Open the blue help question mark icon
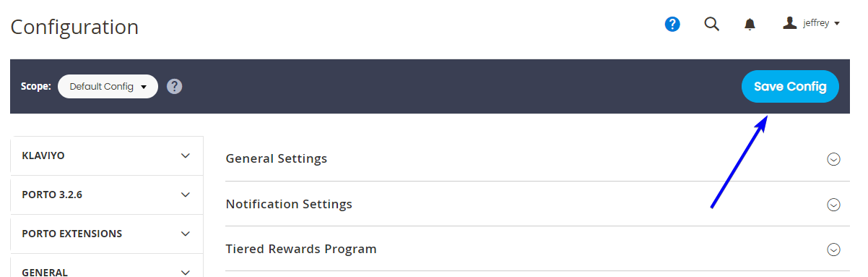 pyautogui.click(x=672, y=24)
